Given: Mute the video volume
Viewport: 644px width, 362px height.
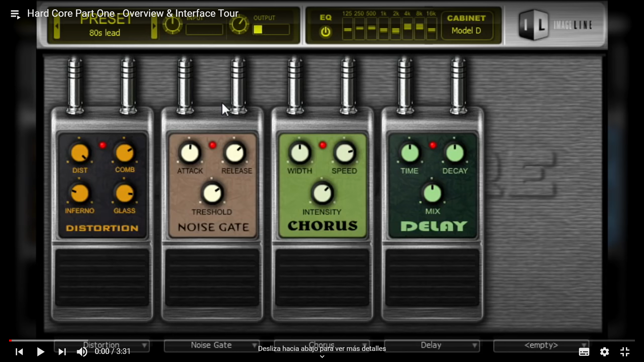Looking at the screenshot, I should click(82, 352).
